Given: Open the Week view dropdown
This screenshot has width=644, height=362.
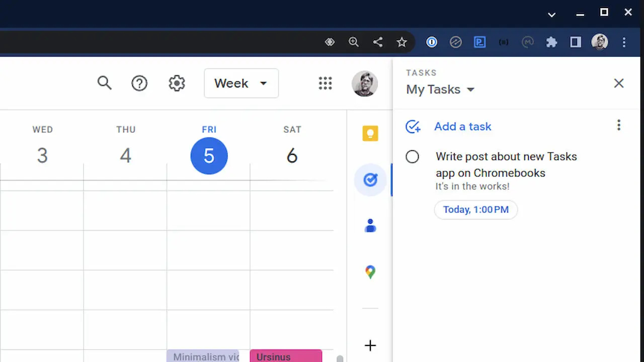Looking at the screenshot, I should tap(241, 83).
